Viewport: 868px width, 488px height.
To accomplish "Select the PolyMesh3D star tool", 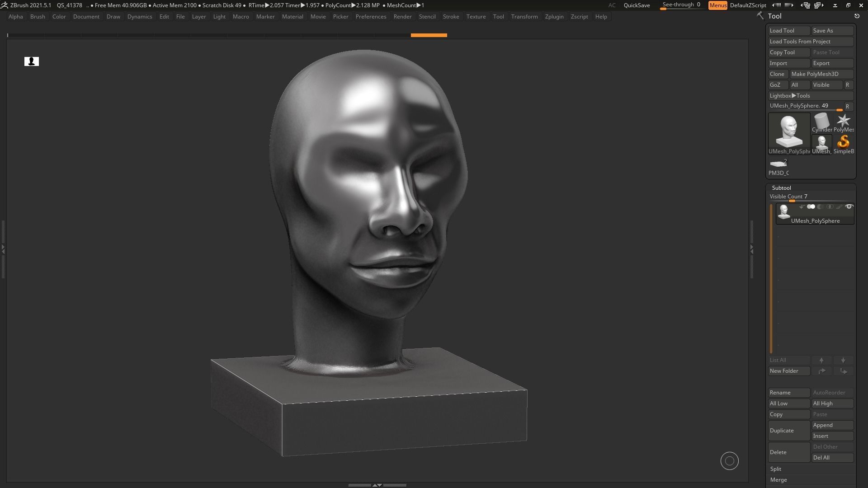I will pyautogui.click(x=844, y=122).
